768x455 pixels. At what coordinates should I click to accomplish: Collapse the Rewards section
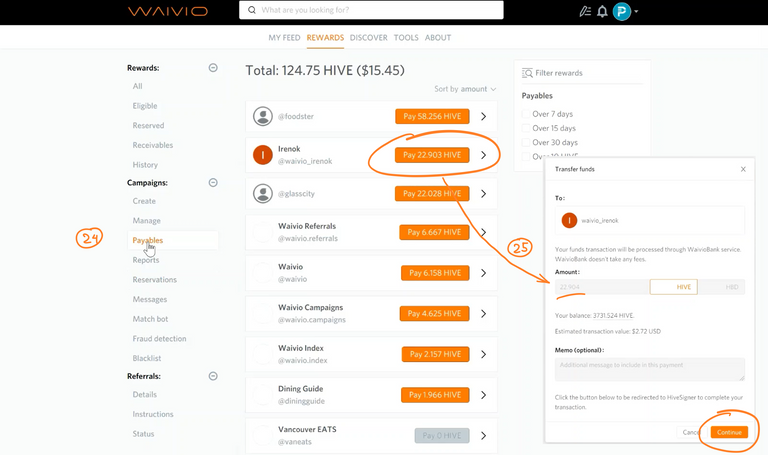(213, 68)
